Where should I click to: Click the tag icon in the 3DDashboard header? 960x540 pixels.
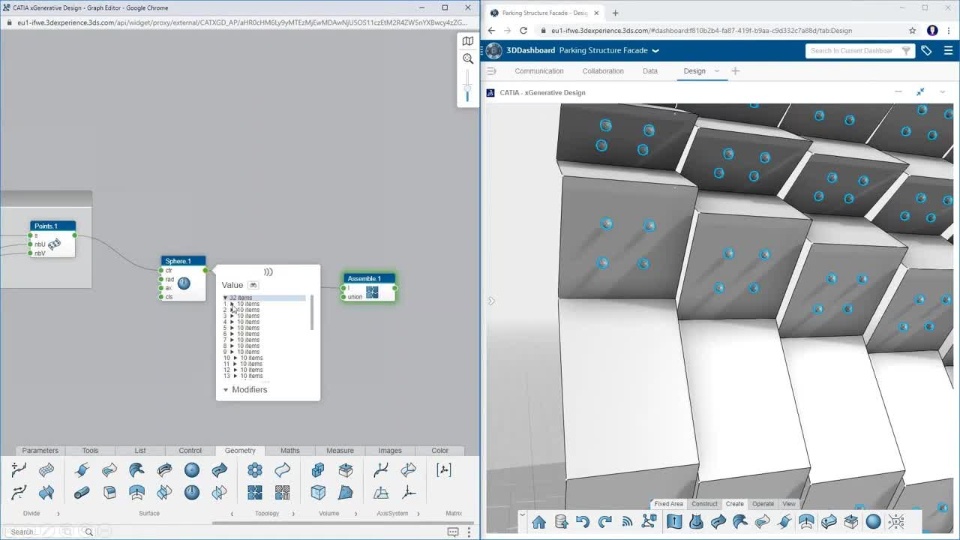pyautogui.click(x=926, y=51)
